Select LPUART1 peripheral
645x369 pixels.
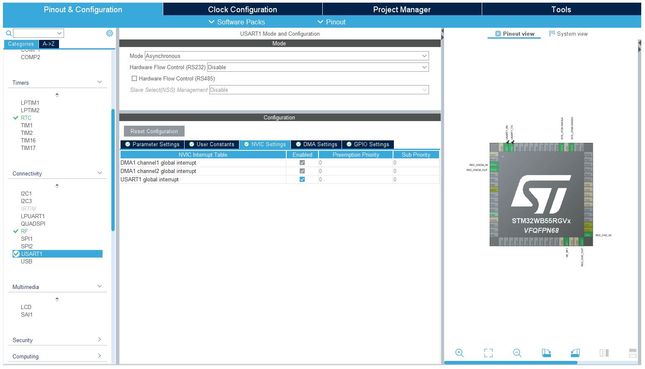pyautogui.click(x=32, y=216)
